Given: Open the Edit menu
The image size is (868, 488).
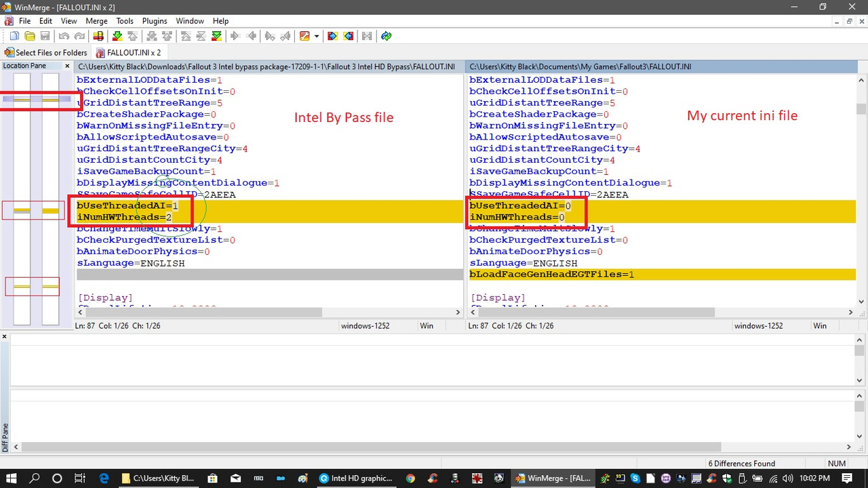Looking at the screenshot, I should (x=45, y=21).
